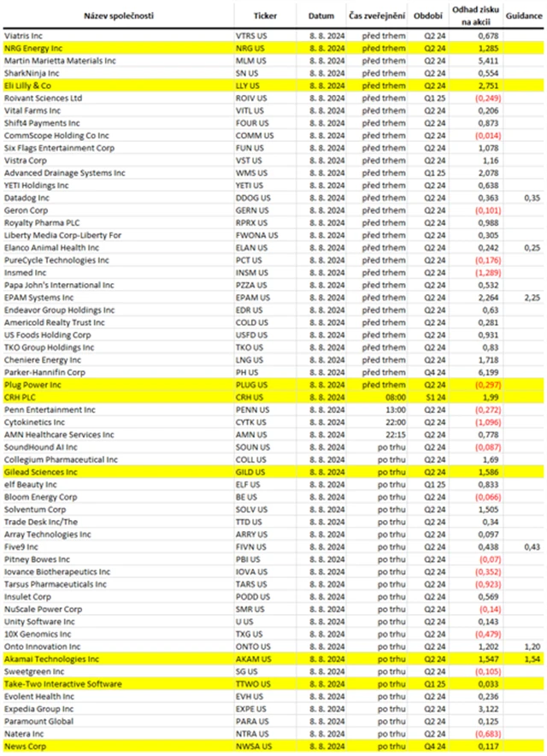Screen dimensions: 547x756
Task: Select the 08:00 release time for CRH PLC
Action: click(x=379, y=398)
